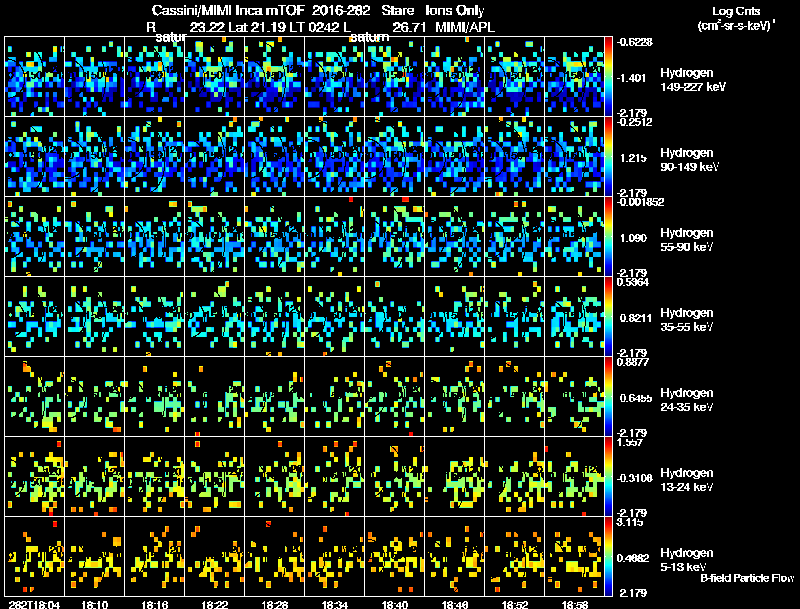800x609 pixels.
Task: Open the 24-35 keV panel at 18:28
Action: 274,397
